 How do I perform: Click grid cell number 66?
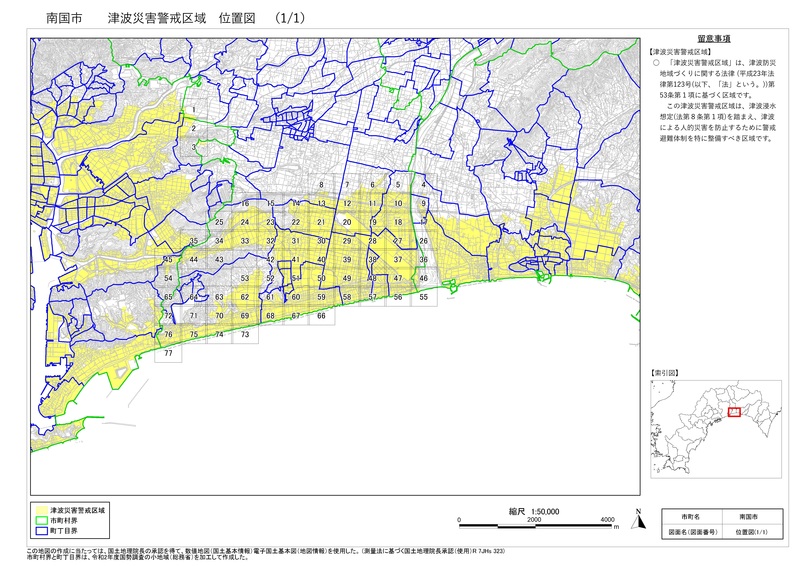pos(321,316)
